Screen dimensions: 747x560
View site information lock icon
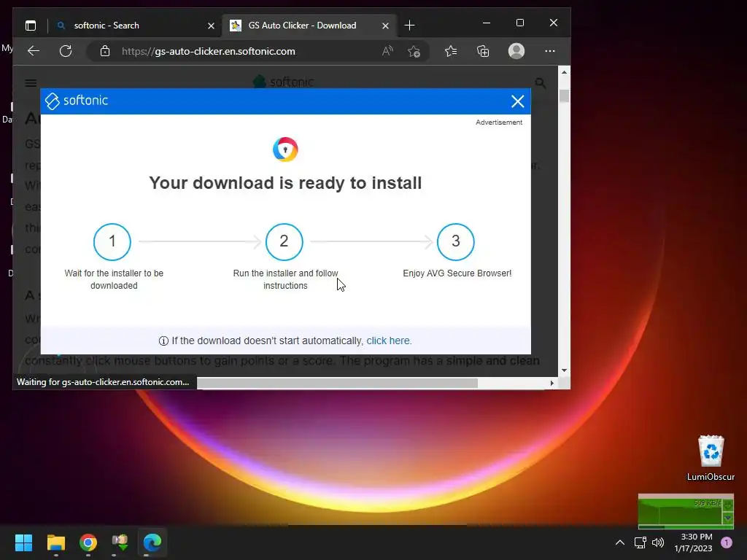105,51
